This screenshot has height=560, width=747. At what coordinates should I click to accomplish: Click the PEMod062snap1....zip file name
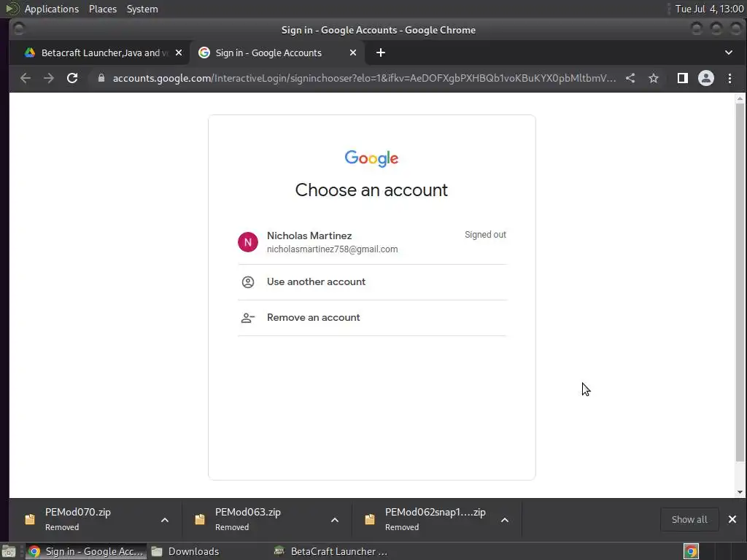(436, 513)
